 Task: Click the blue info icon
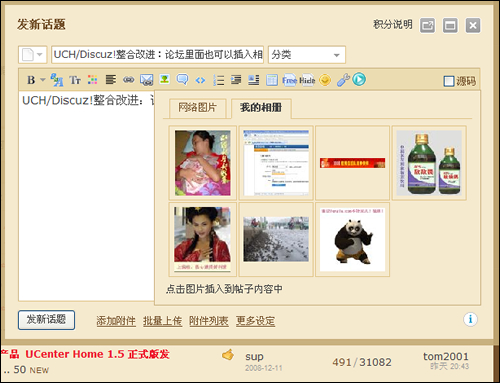tap(470, 319)
